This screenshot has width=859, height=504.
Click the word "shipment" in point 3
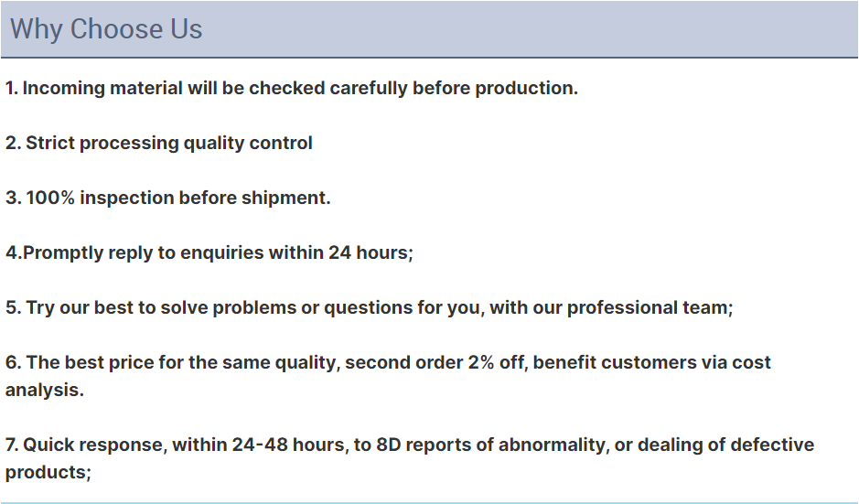pos(286,198)
